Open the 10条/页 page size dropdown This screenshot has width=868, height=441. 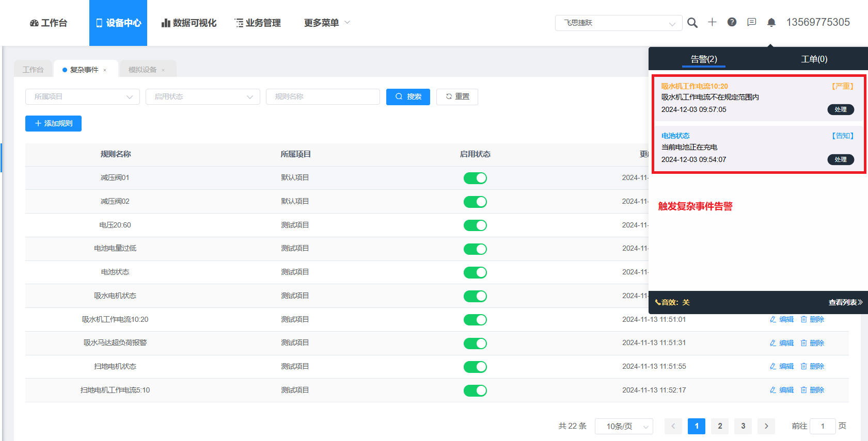click(x=624, y=426)
